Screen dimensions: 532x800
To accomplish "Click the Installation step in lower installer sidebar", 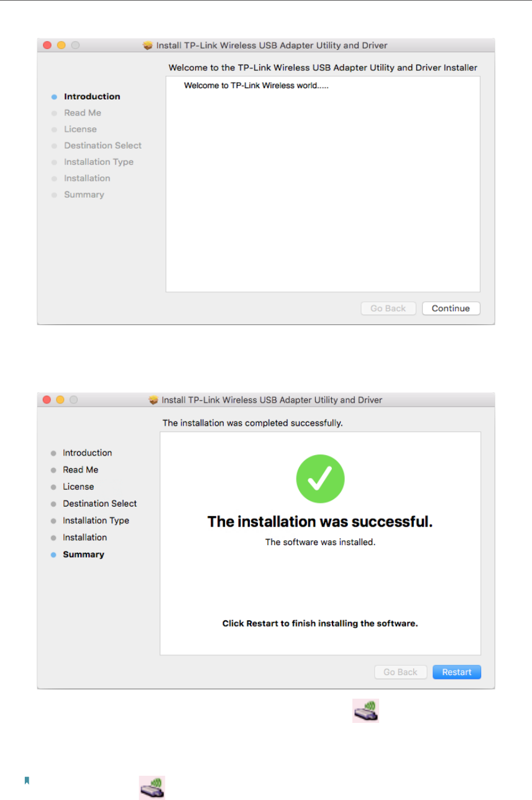I will coord(85,537).
